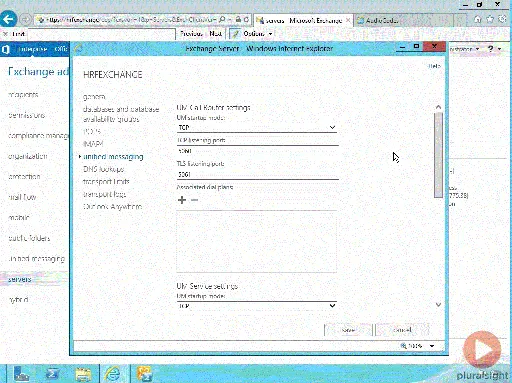512x383 pixels.
Task: Open the rightmost pinned taskbar application
Action: [145, 374]
